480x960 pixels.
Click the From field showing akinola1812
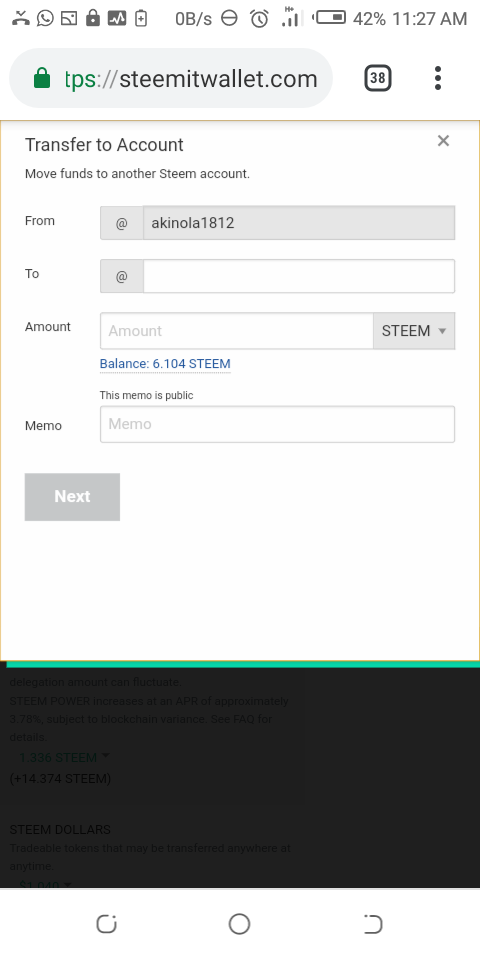point(299,223)
